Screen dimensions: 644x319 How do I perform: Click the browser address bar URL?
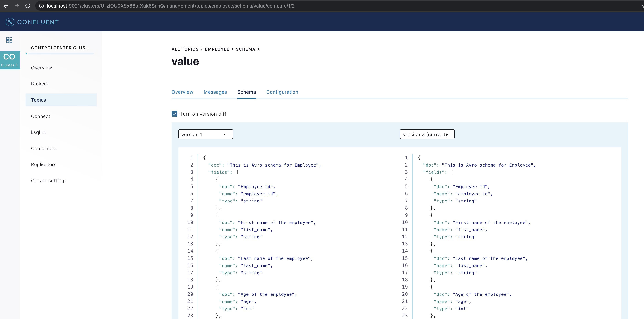[171, 6]
